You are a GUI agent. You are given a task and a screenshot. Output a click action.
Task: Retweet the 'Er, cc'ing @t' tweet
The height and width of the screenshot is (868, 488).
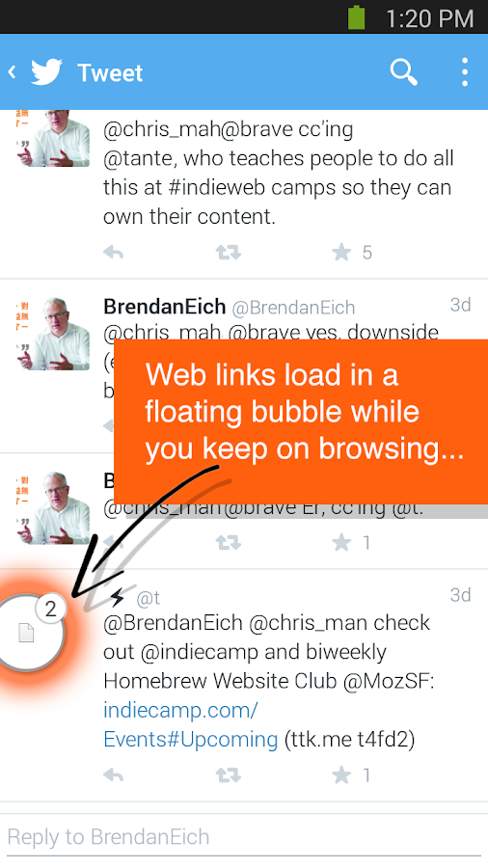(x=228, y=542)
